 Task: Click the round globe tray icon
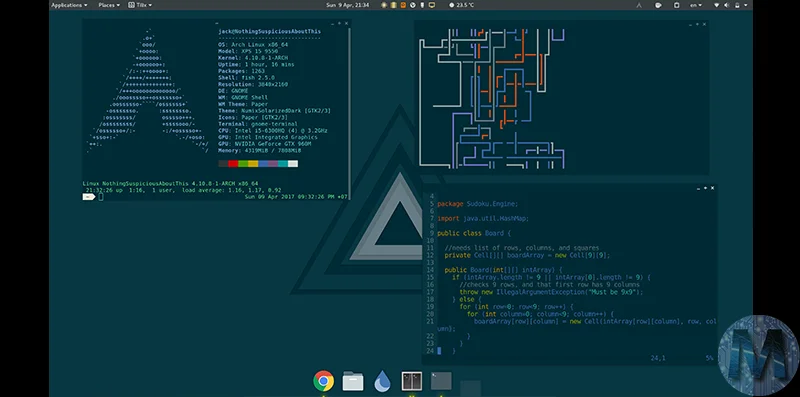click(x=413, y=5)
